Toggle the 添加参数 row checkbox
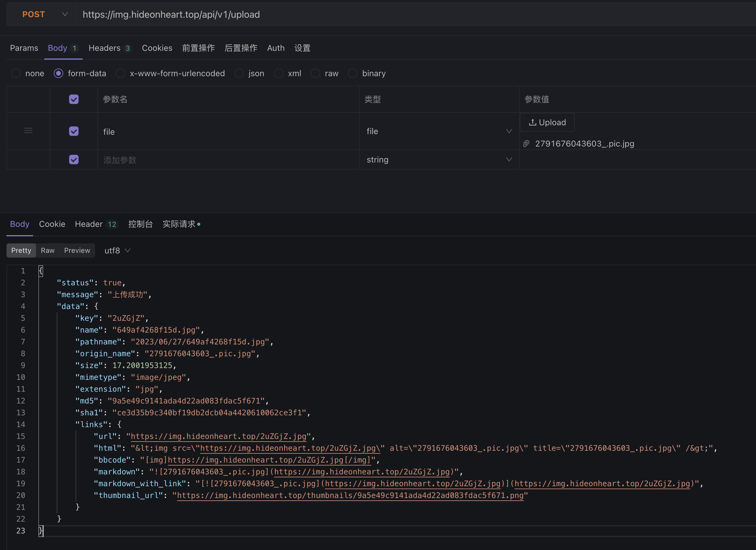 [74, 159]
